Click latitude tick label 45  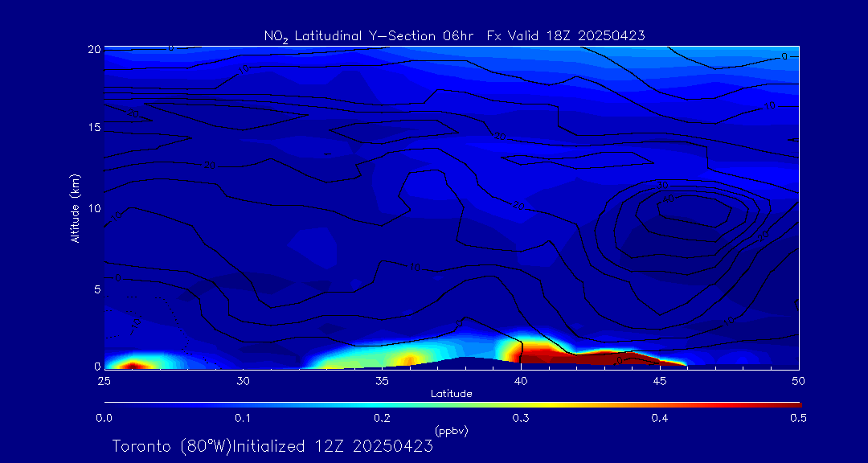[659, 381]
